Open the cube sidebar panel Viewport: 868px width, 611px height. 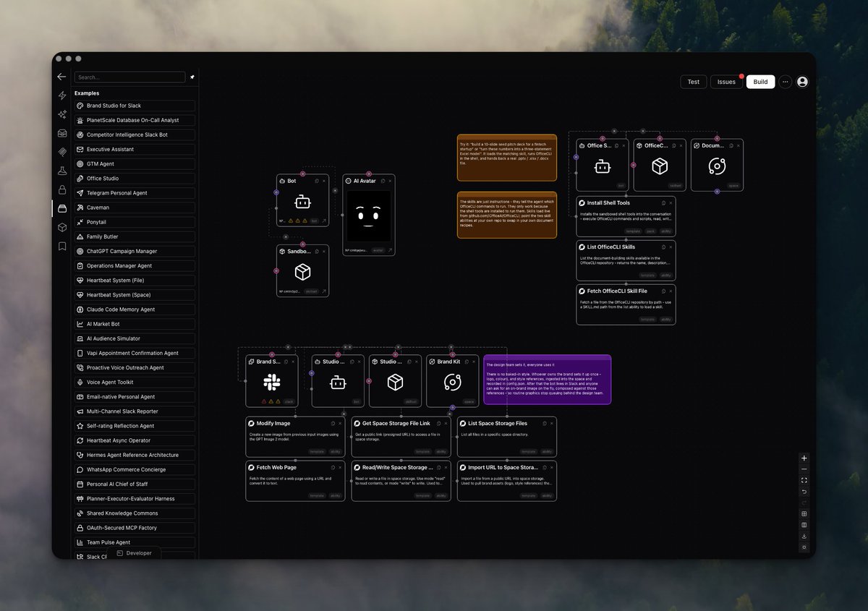[x=62, y=227]
